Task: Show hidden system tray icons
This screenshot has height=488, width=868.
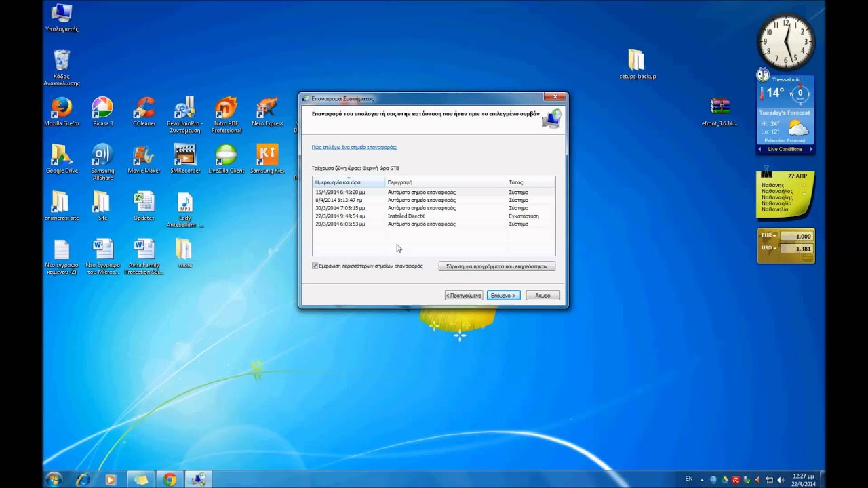Action: (x=703, y=480)
